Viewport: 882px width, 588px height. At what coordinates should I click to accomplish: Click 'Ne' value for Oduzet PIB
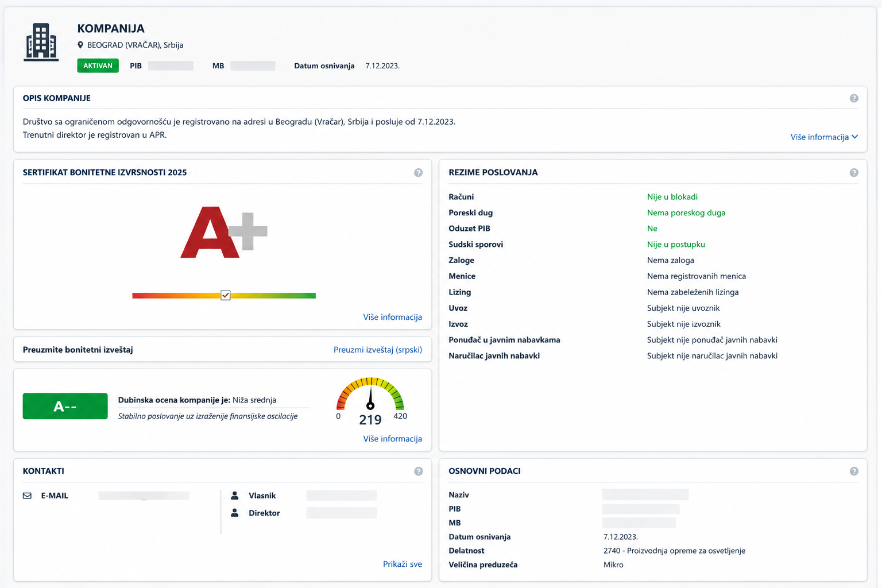coord(652,229)
